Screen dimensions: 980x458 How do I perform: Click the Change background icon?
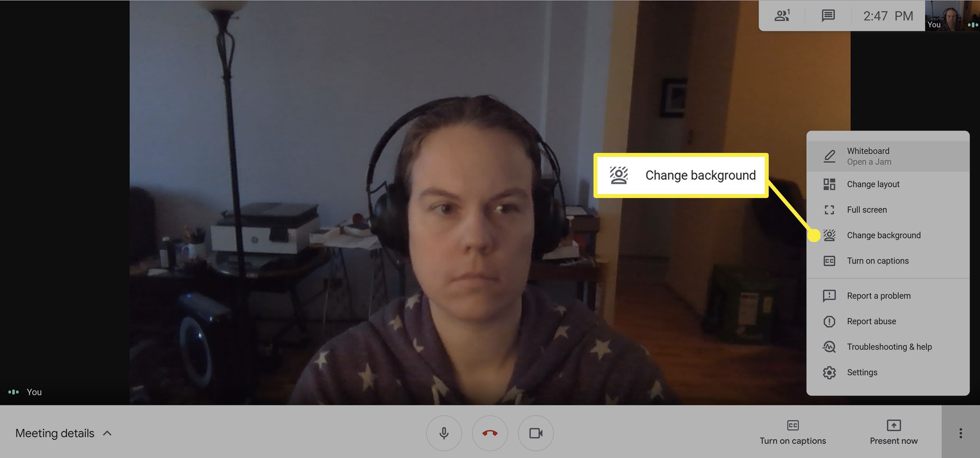(x=829, y=235)
